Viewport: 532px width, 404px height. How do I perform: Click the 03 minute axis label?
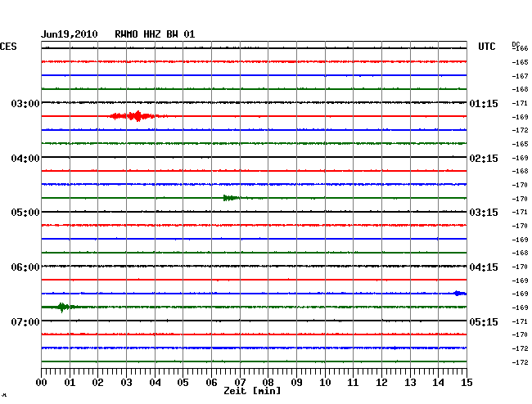126,383
